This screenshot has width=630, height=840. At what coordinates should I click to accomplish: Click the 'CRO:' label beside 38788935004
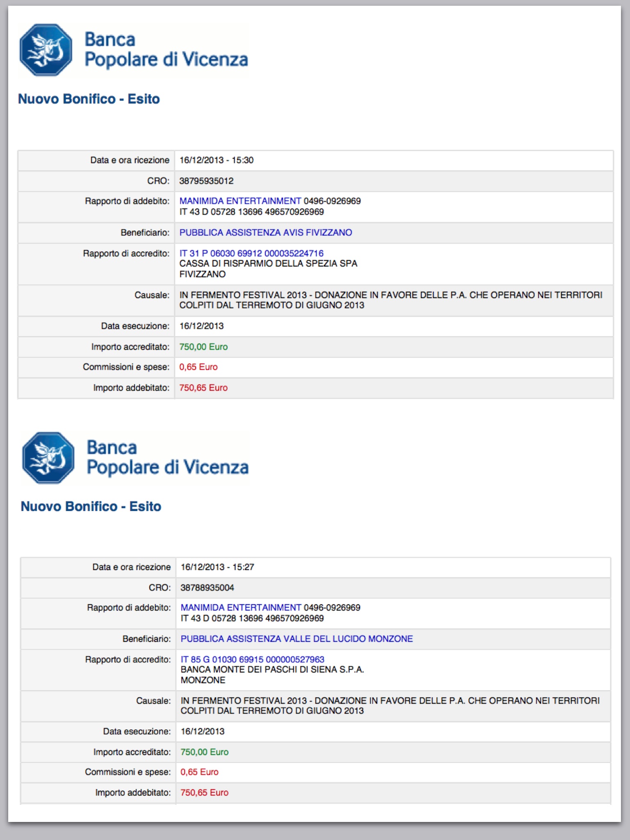pyautogui.click(x=160, y=588)
